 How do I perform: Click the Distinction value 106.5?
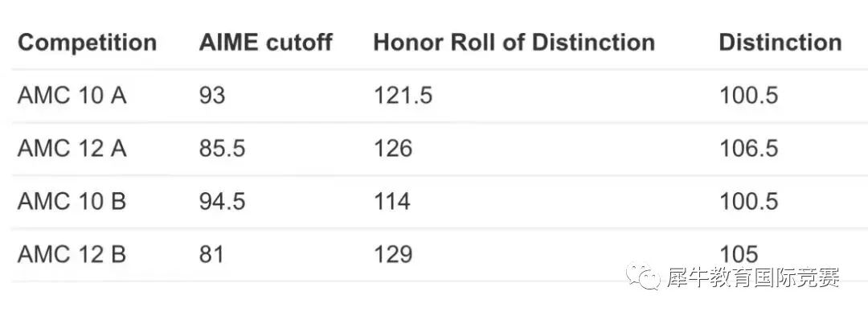749,148
